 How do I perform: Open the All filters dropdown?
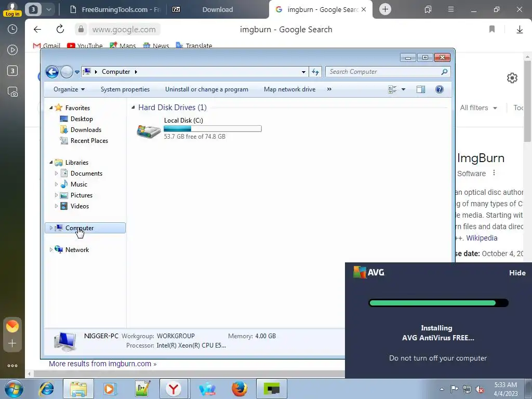click(478, 108)
